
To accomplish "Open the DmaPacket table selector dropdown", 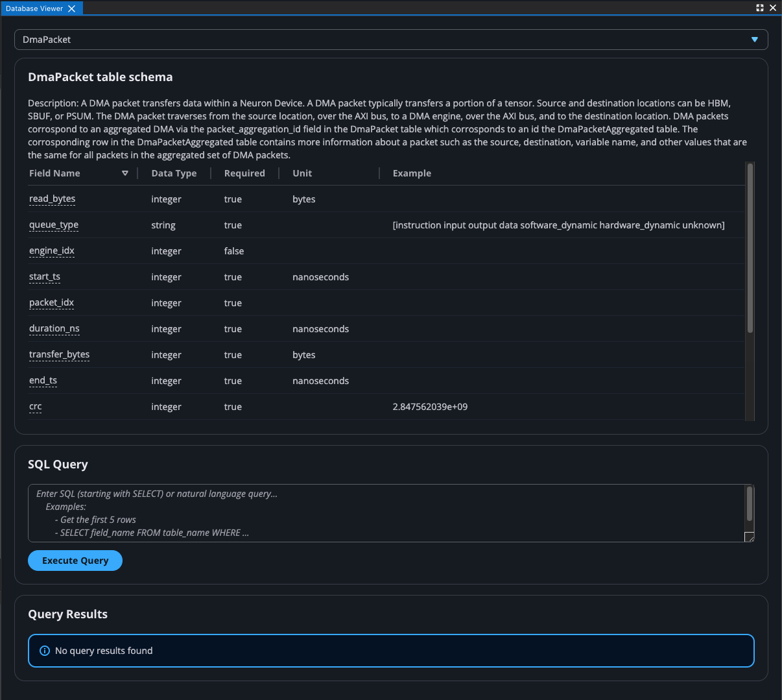I will click(391, 40).
